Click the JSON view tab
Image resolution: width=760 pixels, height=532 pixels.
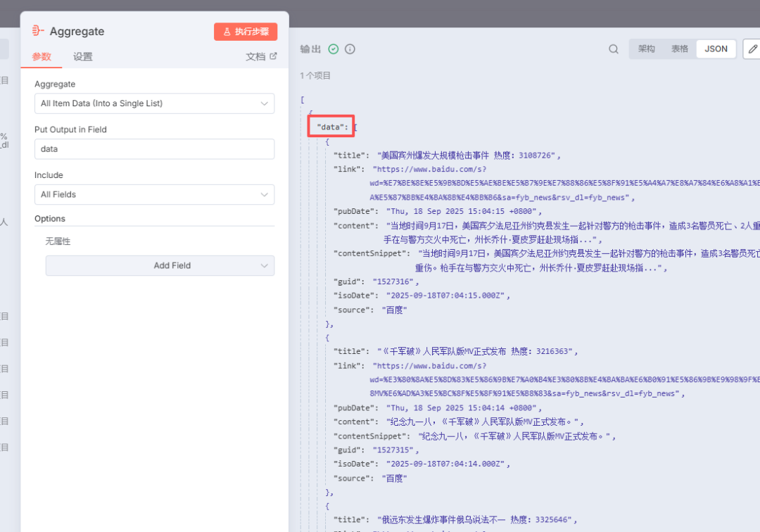[716, 49]
